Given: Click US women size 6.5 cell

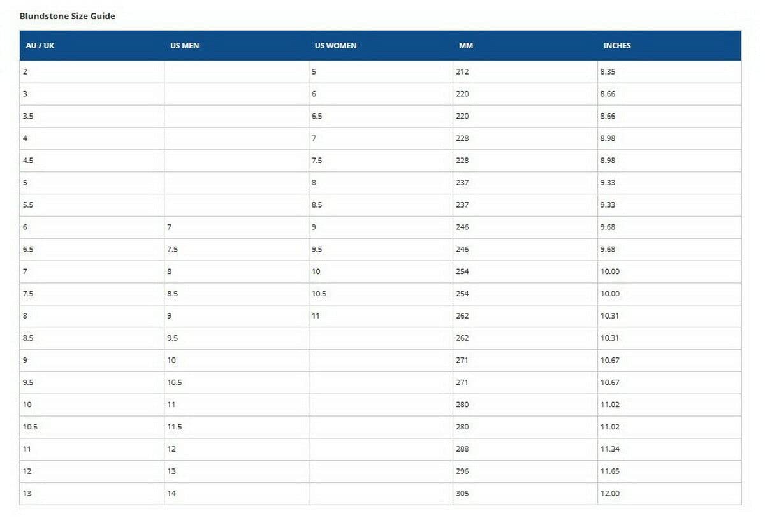Looking at the screenshot, I should [x=317, y=117].
